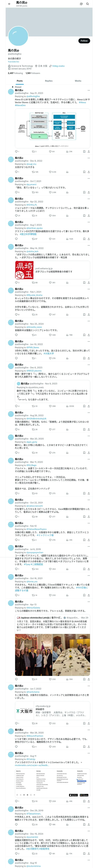
Task: Repost the Oct 7, 2021 post
Action: (x=33, y=192)
